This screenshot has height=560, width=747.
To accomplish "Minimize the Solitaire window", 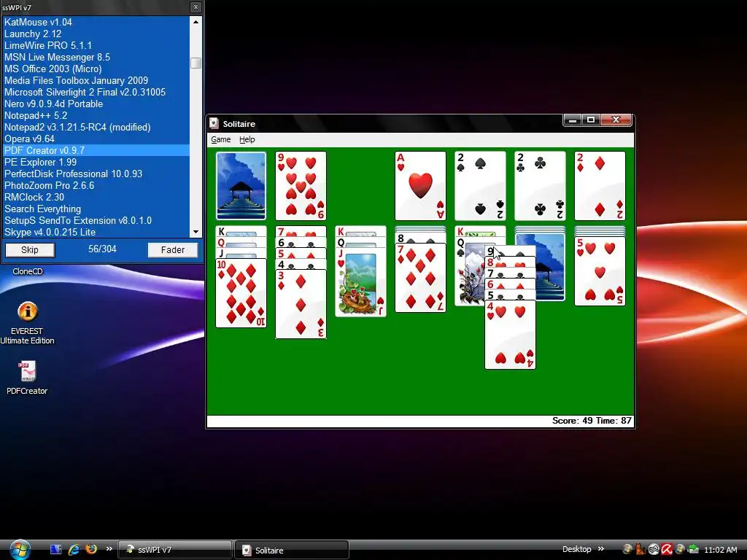I will pos(573,120).
